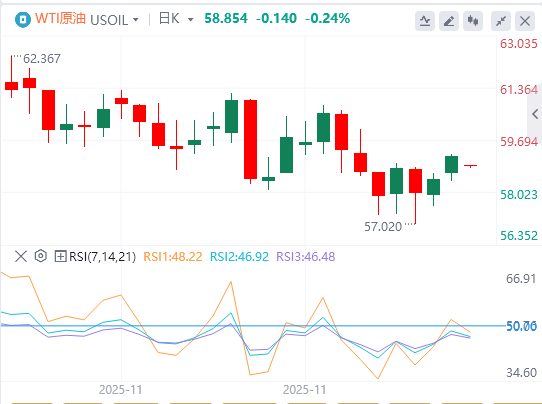This screenshot has height=404, width=542.
Task: Remove the RSI indicator with X icon
Action: click(x=21, y=256)
